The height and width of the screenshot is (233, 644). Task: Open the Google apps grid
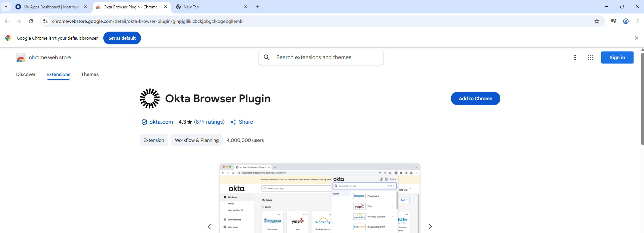point(591,57)
